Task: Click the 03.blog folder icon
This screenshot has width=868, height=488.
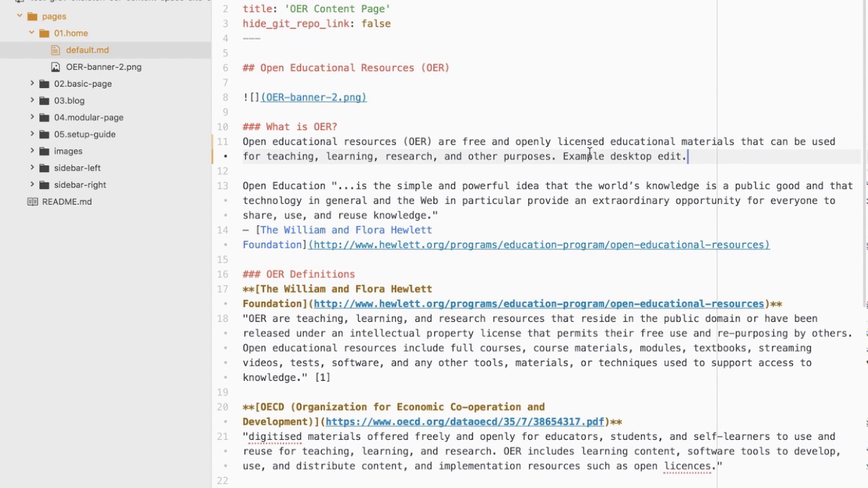Action: pos(44,100)
